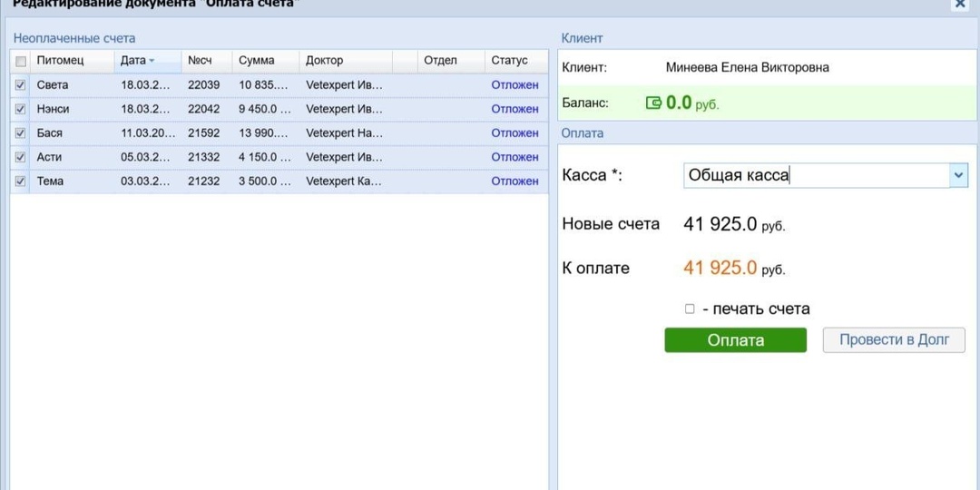Click invoice number 21332

tap(204, 157)
